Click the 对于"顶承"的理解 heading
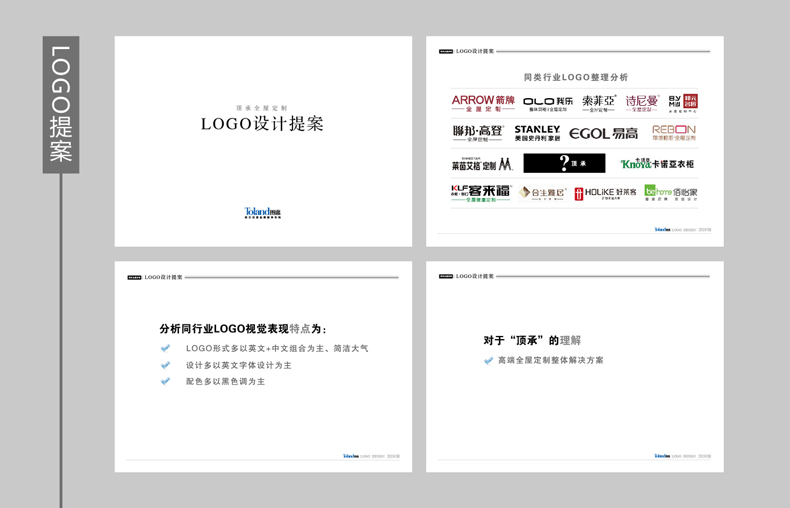Image resolution: width=790 pixels, height=508 pixels. 531,340
